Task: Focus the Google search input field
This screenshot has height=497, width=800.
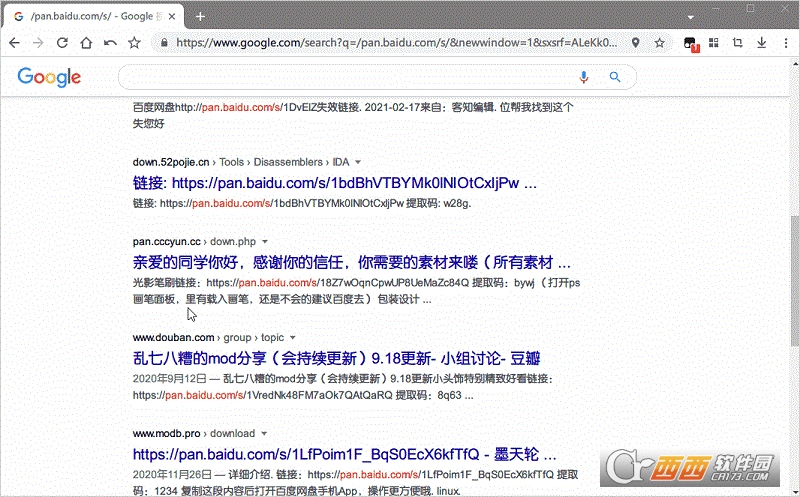Action: coord(347,77)
